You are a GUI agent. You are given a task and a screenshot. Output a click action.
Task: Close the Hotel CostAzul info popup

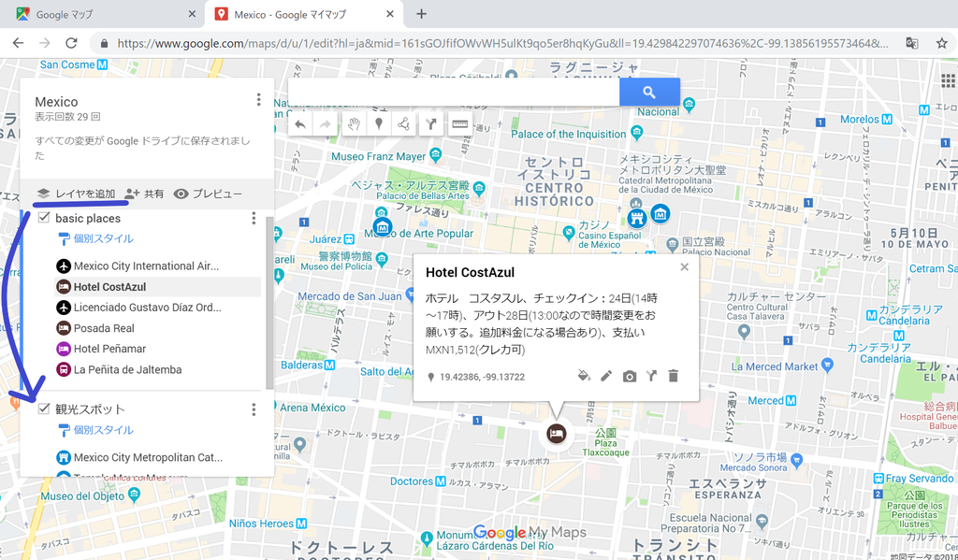(x=684, y=266)
